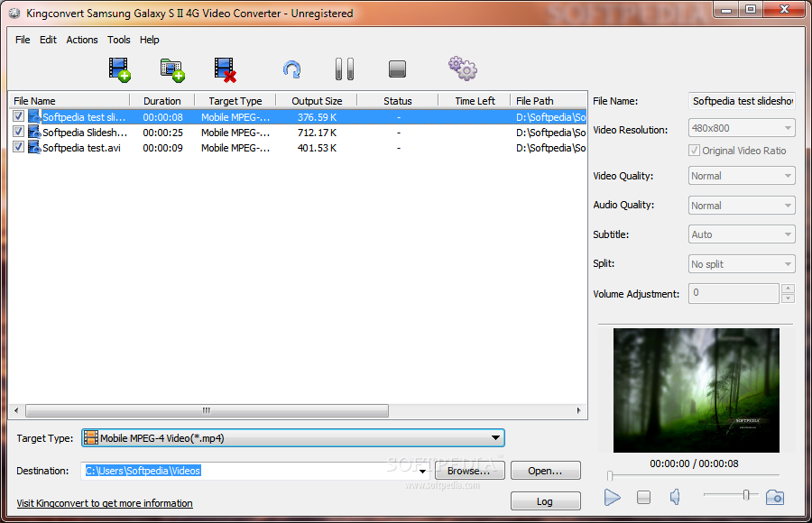812x523 pixels.
Task: Sort by the Output Size column header
Action: [317, 100]
